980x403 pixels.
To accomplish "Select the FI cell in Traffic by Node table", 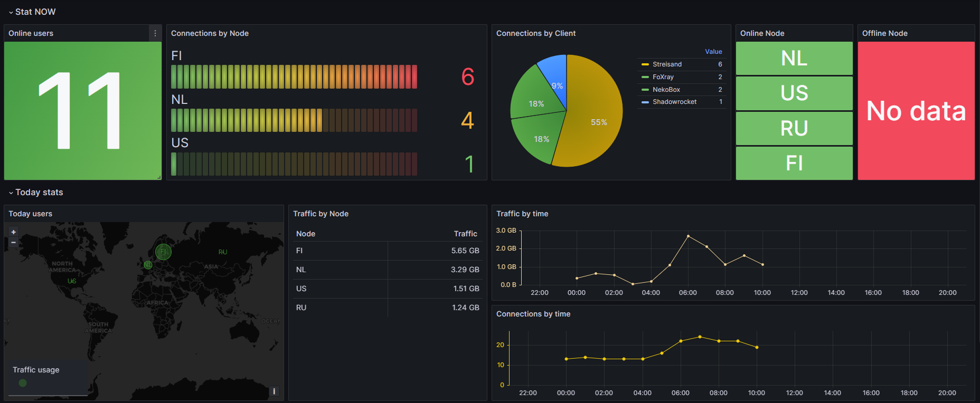I will pyautogui.click(x=340, y=251).
